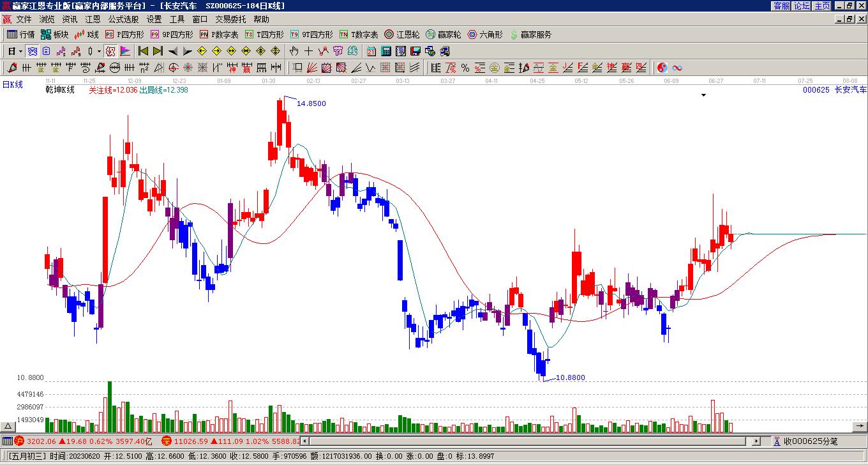
Task: Open the 公式选股 menu
Action: point(123,19)
